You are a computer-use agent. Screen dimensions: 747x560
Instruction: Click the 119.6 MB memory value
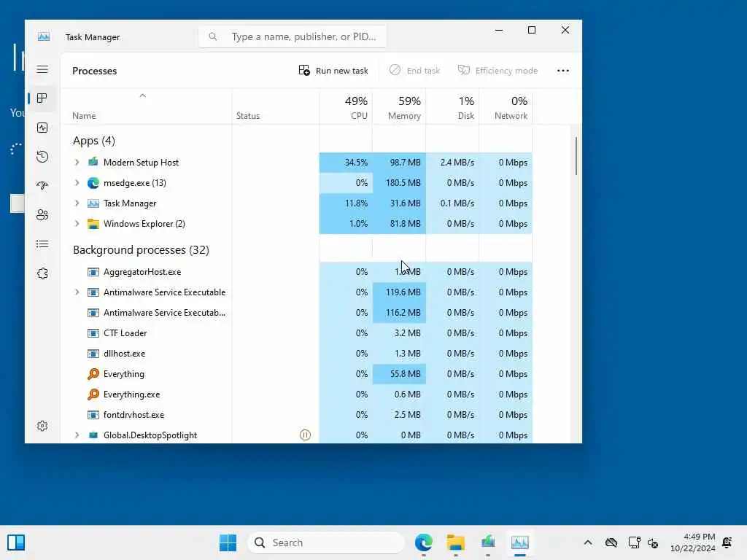point(403,292)
